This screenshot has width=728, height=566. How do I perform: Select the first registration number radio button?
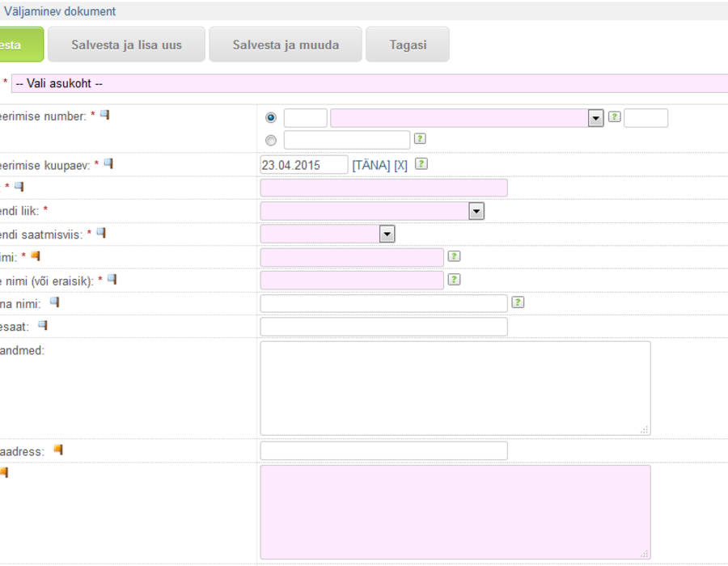pyautogui.click(x=271, y=118)
